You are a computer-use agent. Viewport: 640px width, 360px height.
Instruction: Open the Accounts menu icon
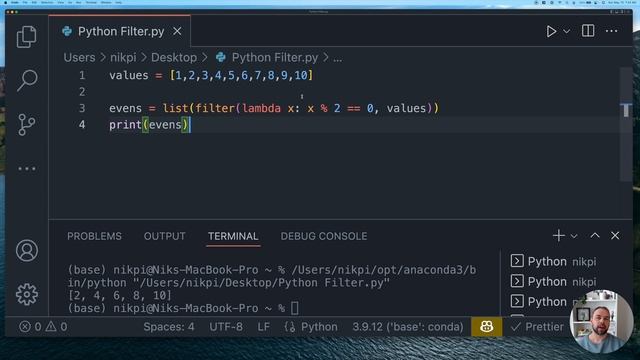27,250
